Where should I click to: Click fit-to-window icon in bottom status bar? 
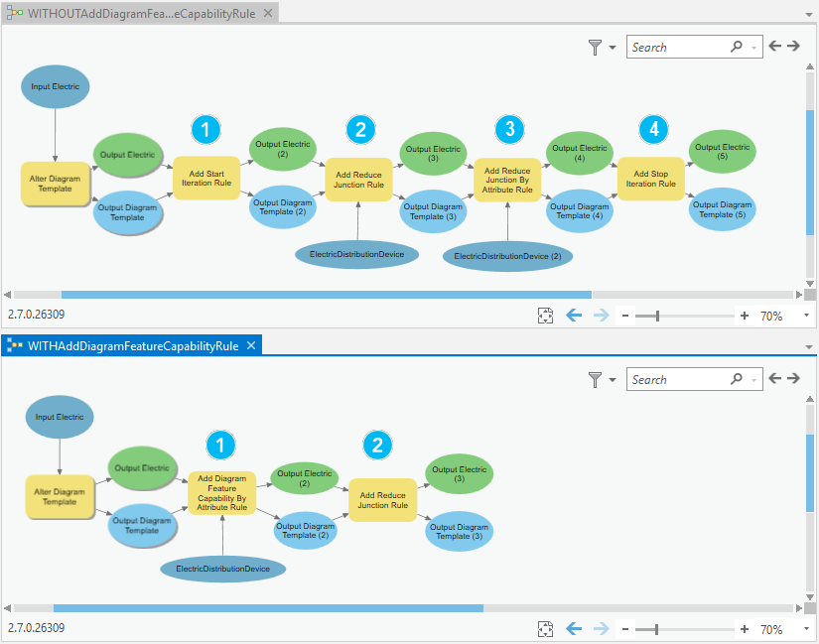click(545, 628)
